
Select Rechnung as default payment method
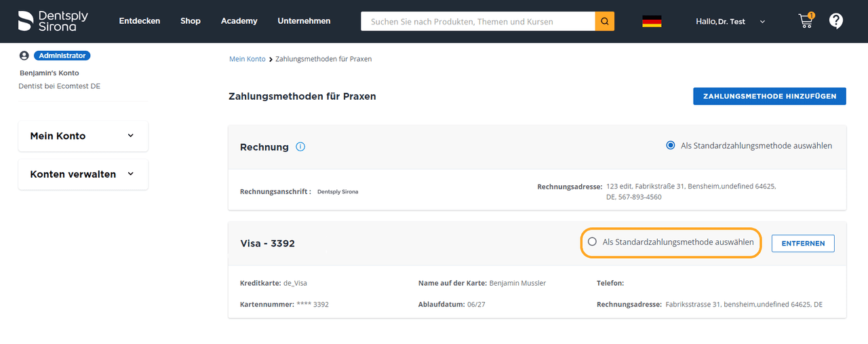(671, 145)
